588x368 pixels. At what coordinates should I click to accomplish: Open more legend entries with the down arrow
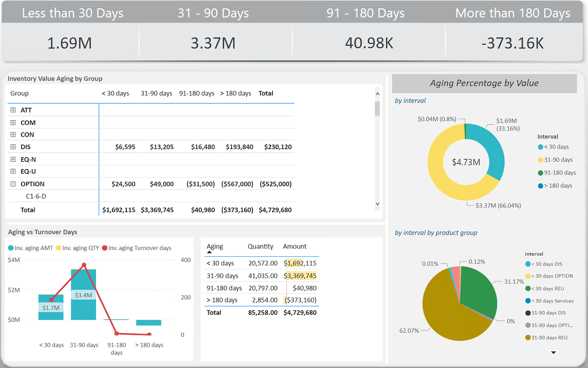tap(553, 353)
